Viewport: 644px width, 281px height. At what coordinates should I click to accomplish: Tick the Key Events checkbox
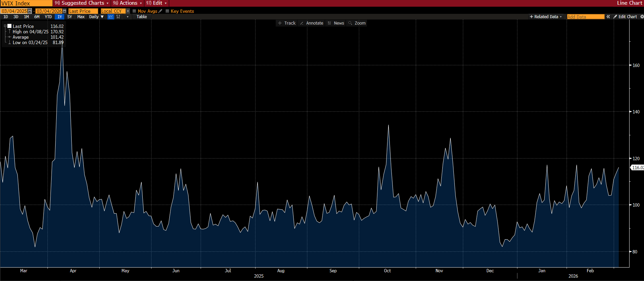(x=167, y=11)
